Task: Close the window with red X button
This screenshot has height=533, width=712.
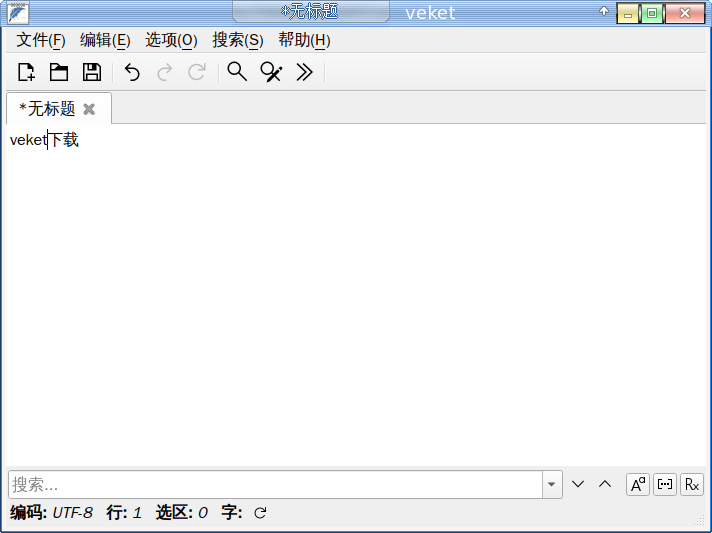Action: 685,13
